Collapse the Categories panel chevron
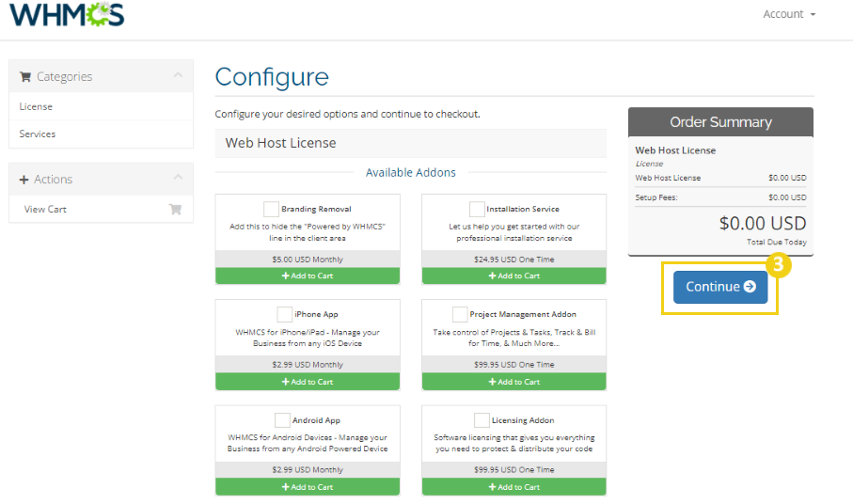 point(178,75)
